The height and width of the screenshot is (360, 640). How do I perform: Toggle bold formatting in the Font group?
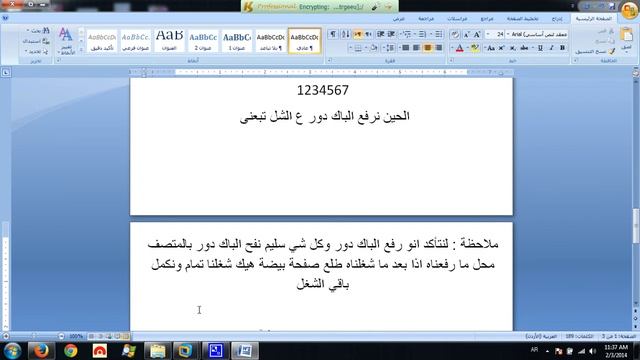coord(562,48)
